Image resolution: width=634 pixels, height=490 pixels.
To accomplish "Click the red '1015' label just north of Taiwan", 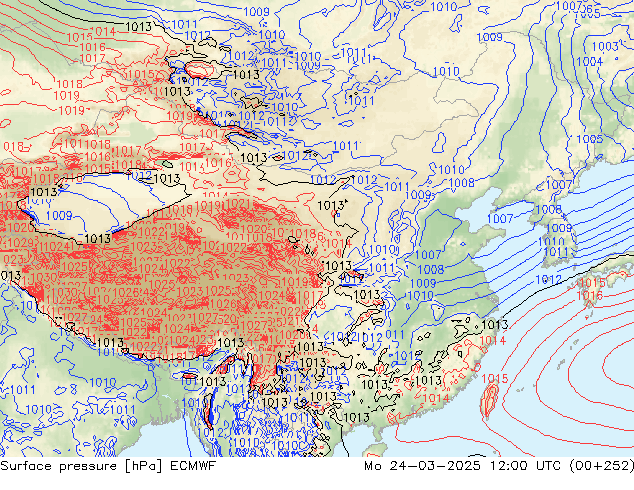I will (x=495, y=379).
